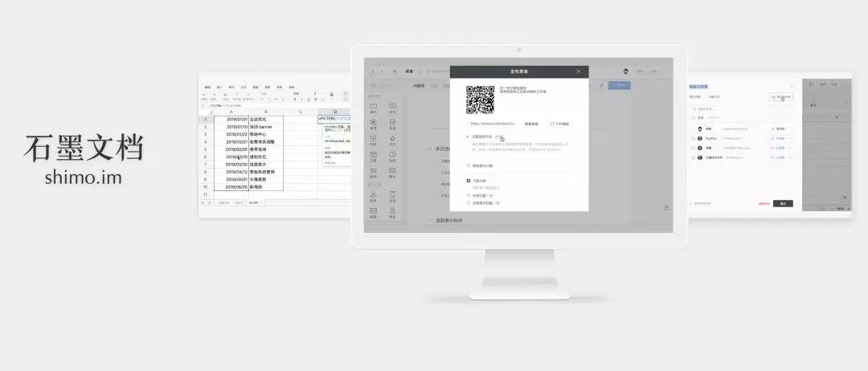Click the FILTER formula cell in column D

[334, 119]
